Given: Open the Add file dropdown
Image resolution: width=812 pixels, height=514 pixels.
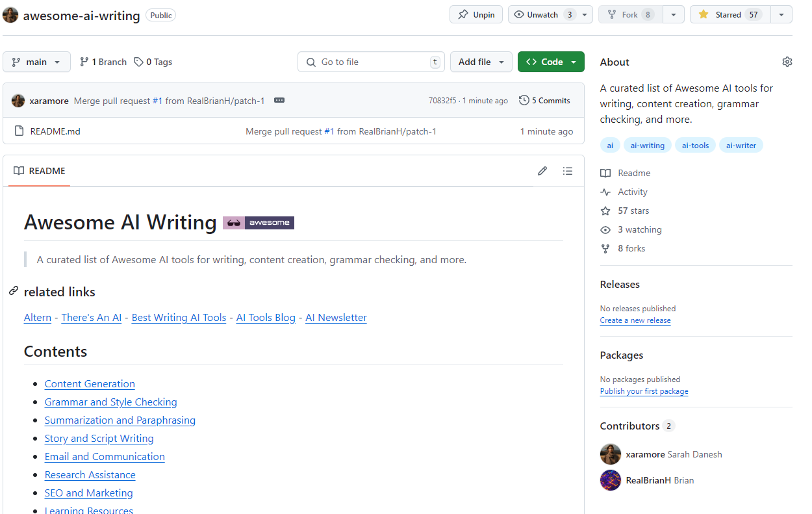Looking at the screenshot, I should (x=481, y=62).
